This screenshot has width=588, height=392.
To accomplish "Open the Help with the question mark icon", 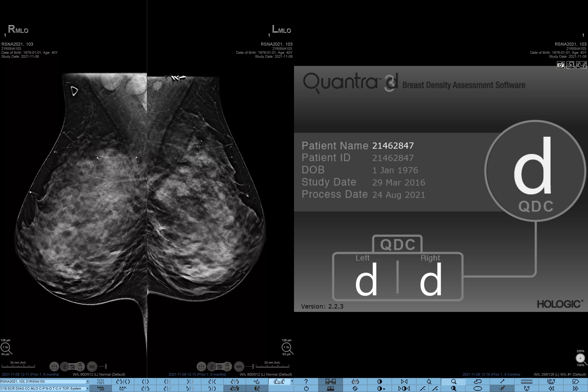I will [x=306, y=382].
